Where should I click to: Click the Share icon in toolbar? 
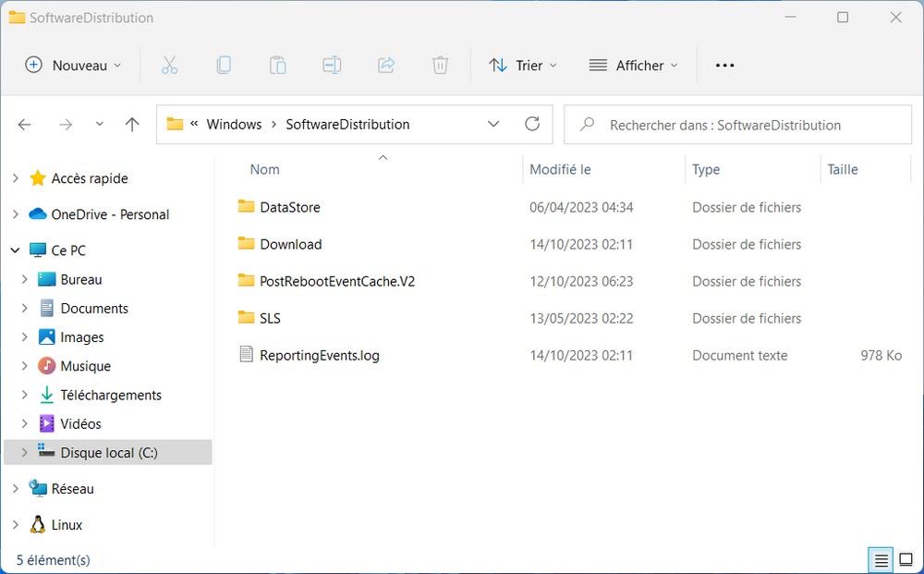coord(386,66)
